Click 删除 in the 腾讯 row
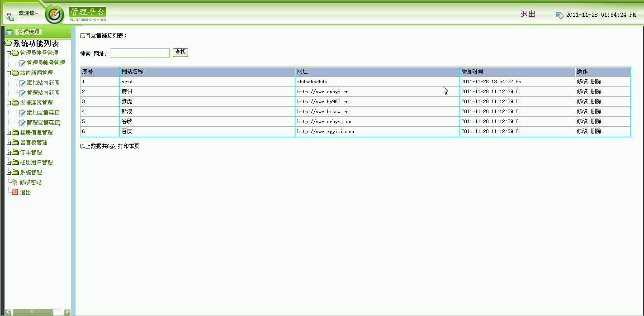 [x=596, y=91]
